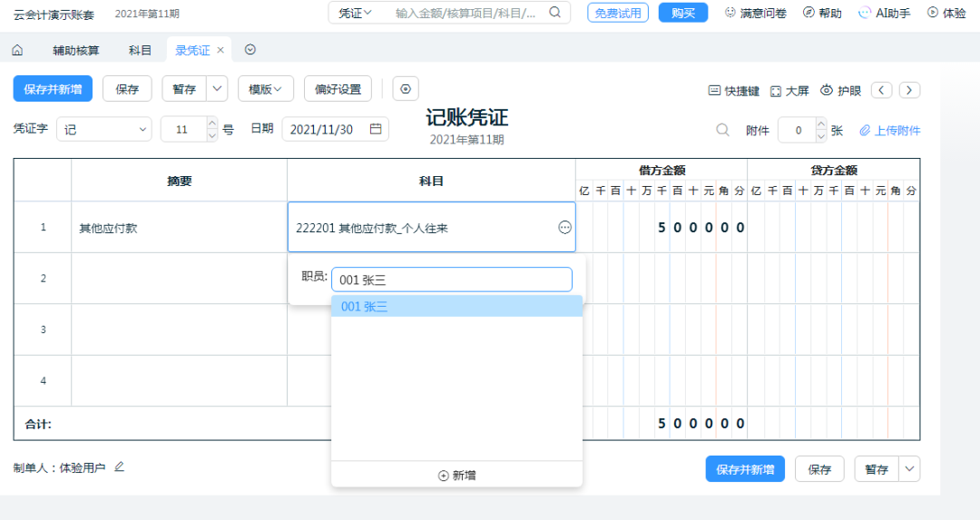Click the voucher search magnifier near 附件
980x520 pixels.
(x=722, y=130)
